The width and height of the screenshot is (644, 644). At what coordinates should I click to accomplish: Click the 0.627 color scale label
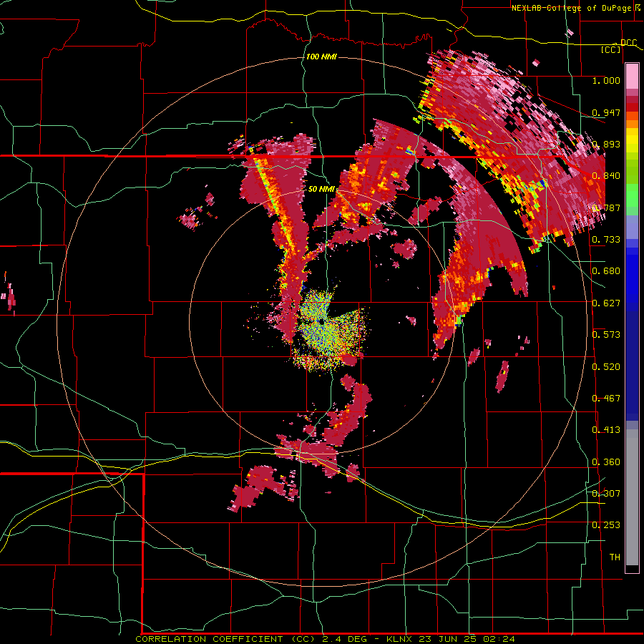point(606,303)
